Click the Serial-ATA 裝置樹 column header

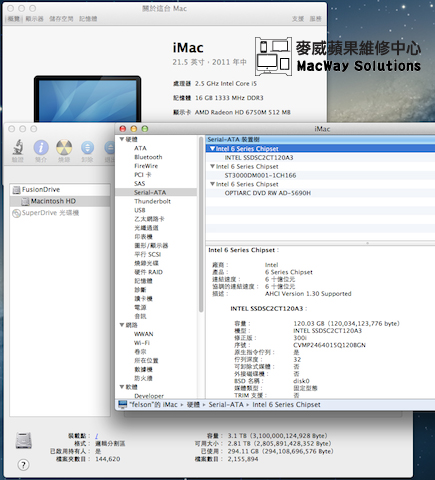[320, 139]
